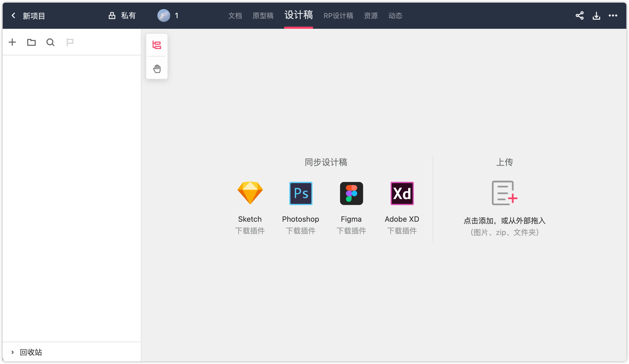Switch to the 原型稿 tab
Screen dimensions: 629x364
coord(263,16)
